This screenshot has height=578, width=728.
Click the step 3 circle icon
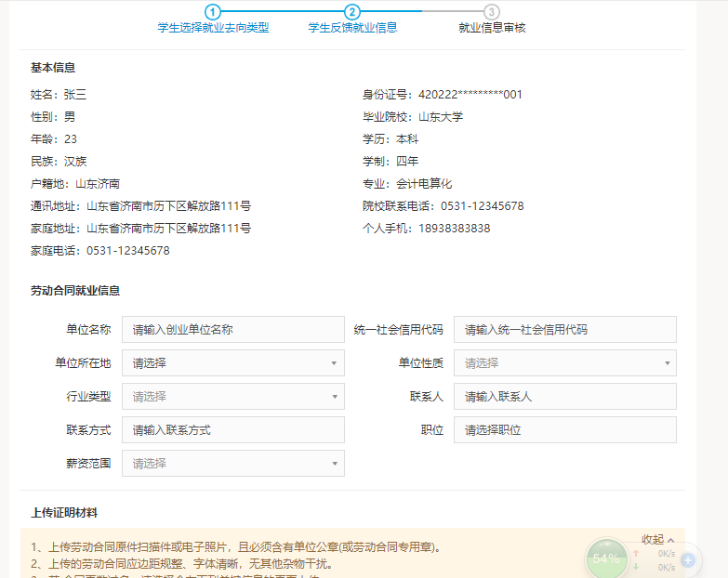(492, 12)
